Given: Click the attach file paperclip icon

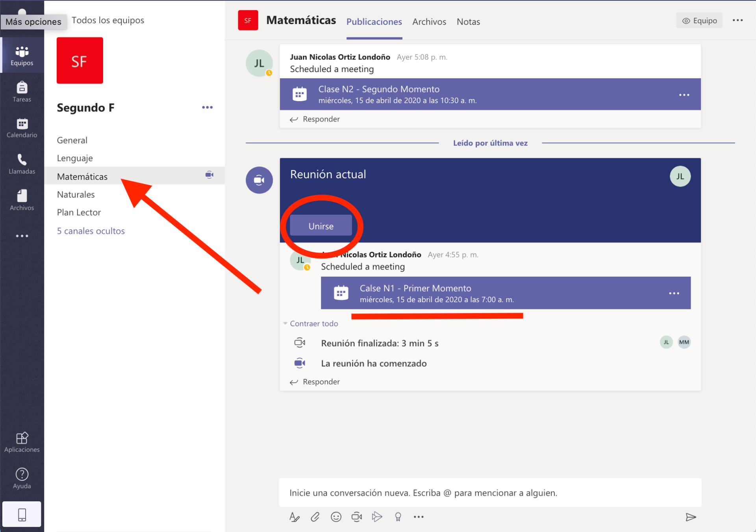Looking at the screenshot, I should pos(315,517).
